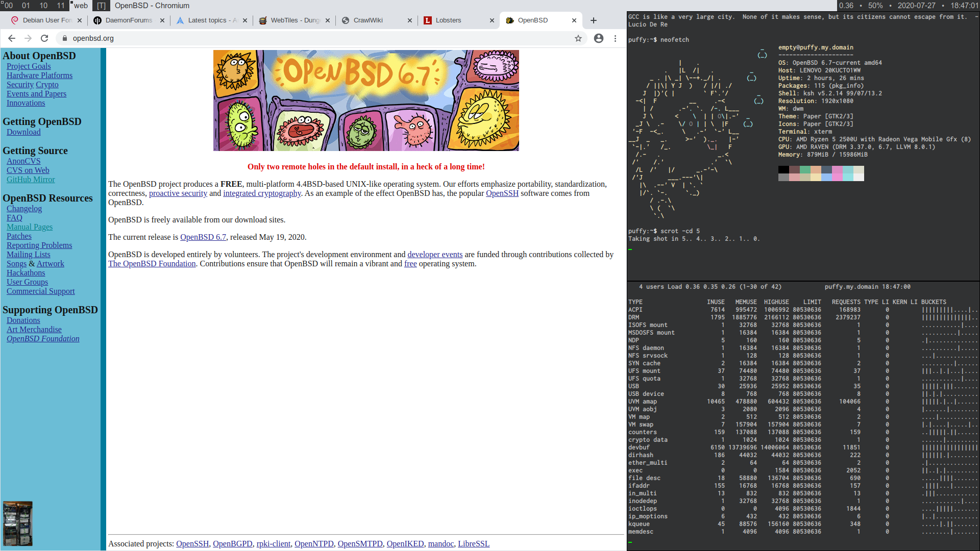Open the OpenBSD Foundation sidebar link
The image size is (980, 551).
(x=43, y=339)
